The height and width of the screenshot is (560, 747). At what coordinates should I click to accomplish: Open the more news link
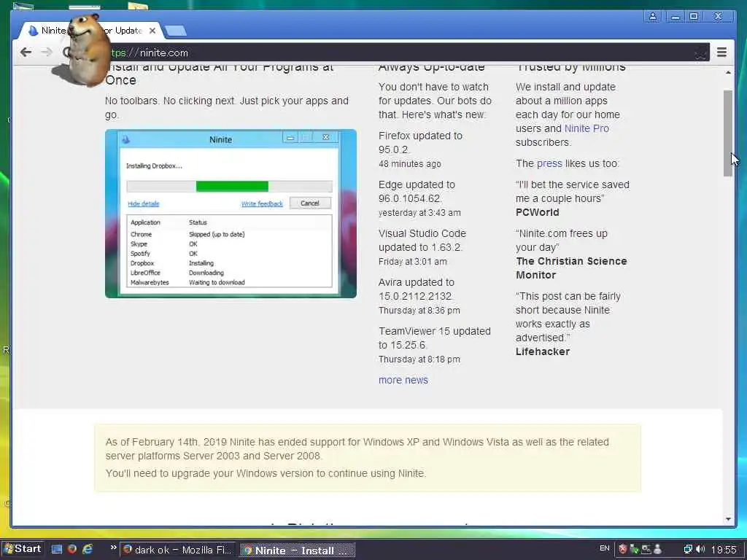(x=403, y=380)
